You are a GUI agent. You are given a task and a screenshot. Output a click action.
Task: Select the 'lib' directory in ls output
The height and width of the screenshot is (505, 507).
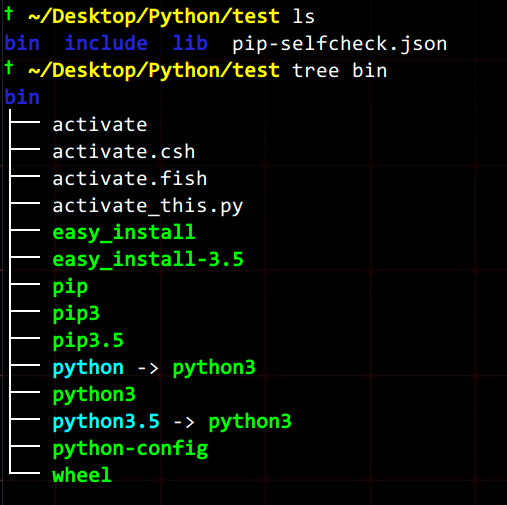[190, 43]
